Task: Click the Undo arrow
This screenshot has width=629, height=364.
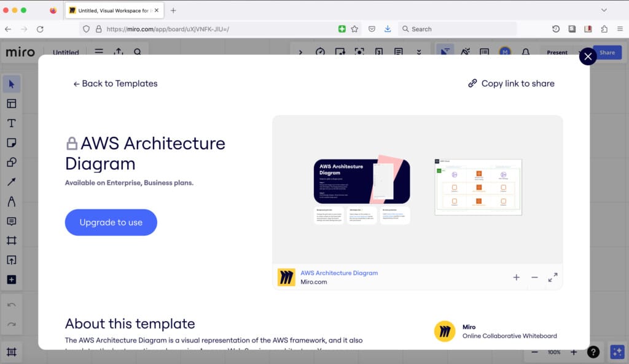Action: [x=11, y=305]
